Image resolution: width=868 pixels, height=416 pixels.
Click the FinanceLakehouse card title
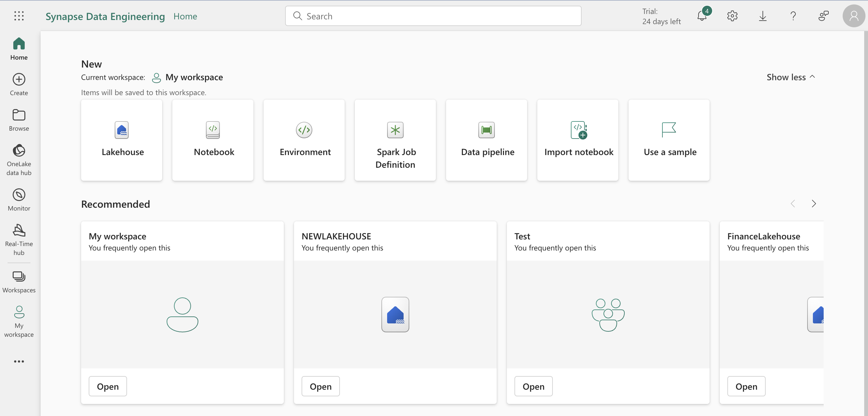tap(764, 236)
